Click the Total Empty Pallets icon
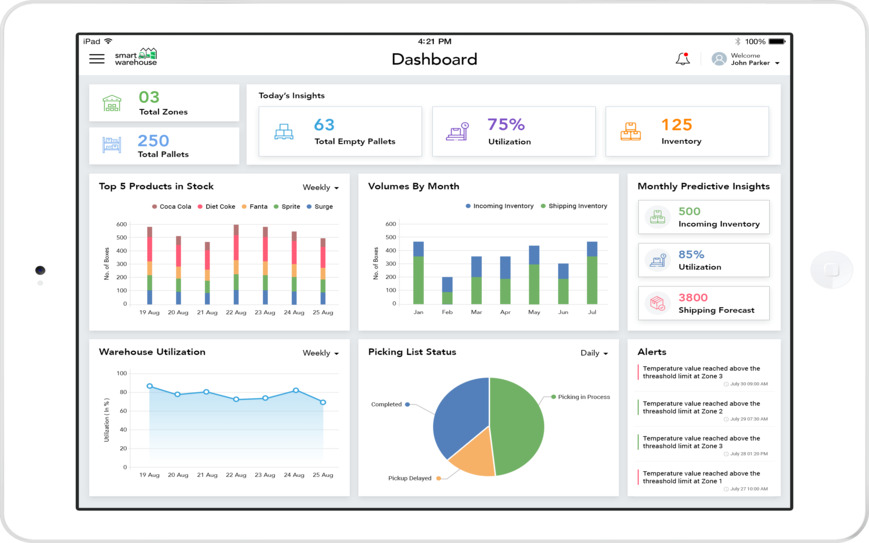The height and width of the screenshot is (543, 869). click(284, 132)
